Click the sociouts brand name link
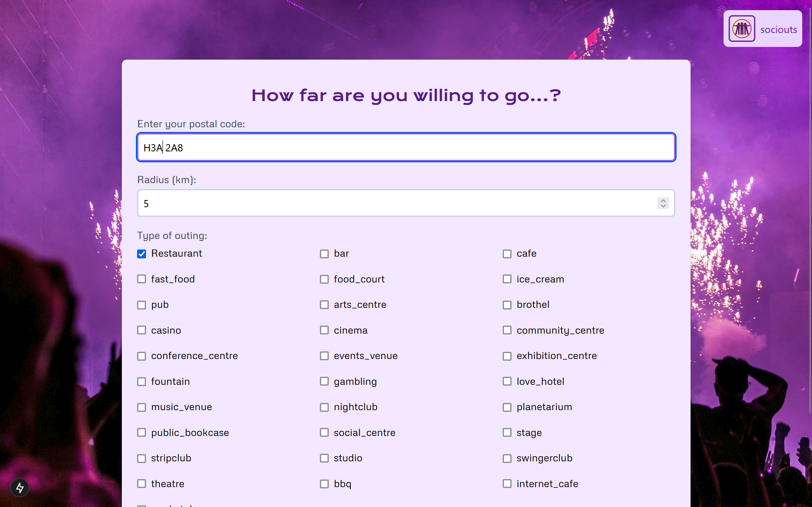This screenshot has width=812, height=507. pyautogui.click(x=778, y=30)
